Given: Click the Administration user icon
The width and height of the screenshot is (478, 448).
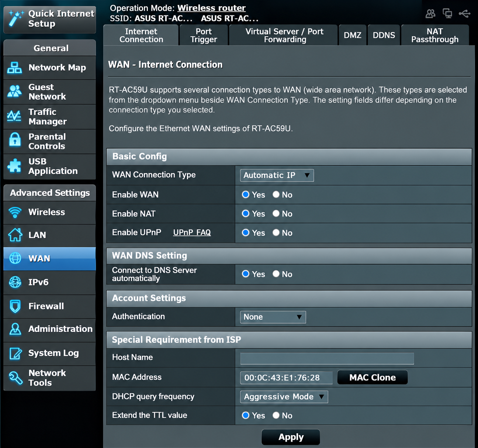Looking at the screenshot, I should pyautogui.click(x=15, y=329).
